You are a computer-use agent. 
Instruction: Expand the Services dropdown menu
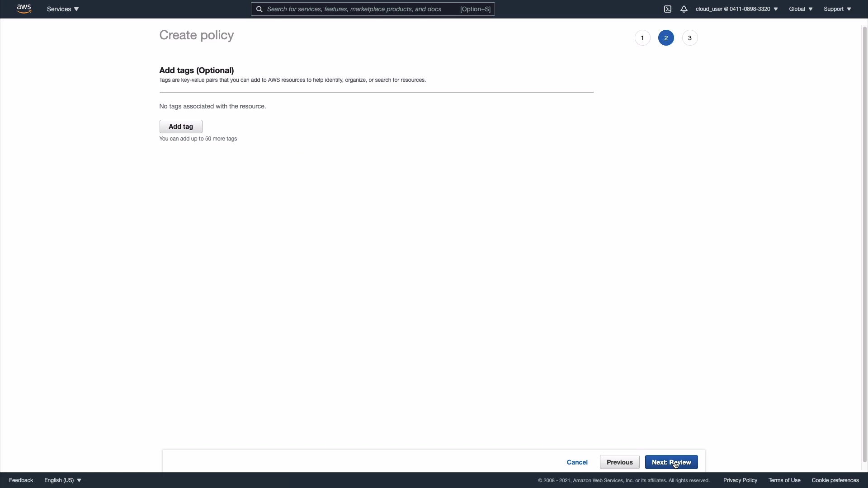point(63,9)
